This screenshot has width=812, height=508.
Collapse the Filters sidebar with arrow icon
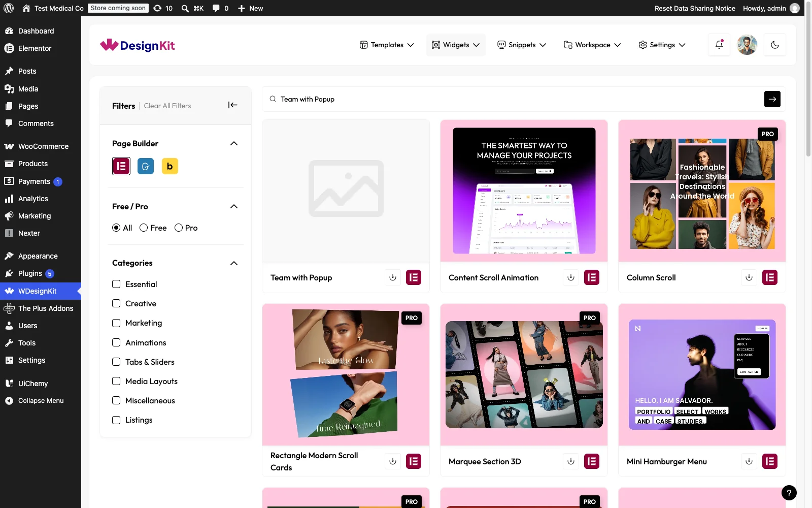point(233,105)
